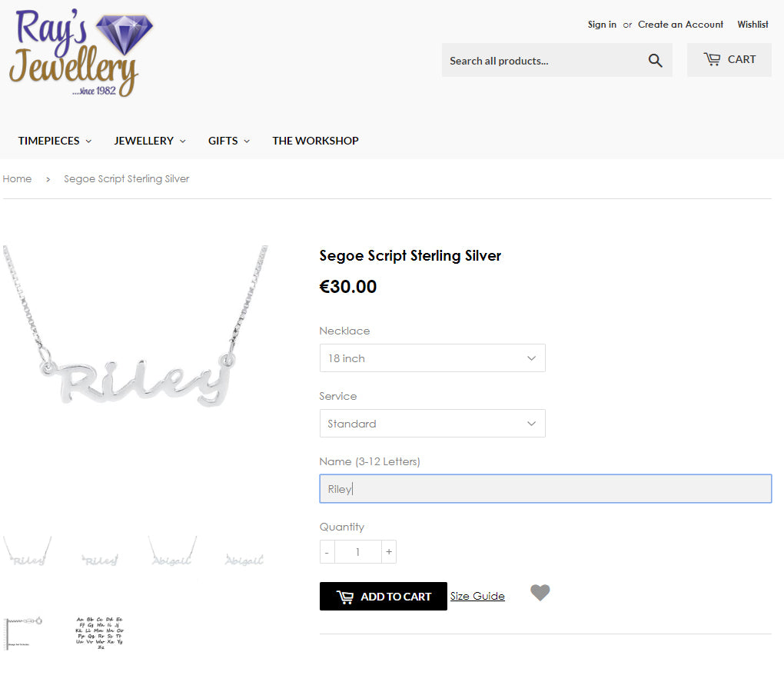Decrease quantity with minus button
This screenshot has height=692, width=784.
pyautogui.click(x=327, y=551)
